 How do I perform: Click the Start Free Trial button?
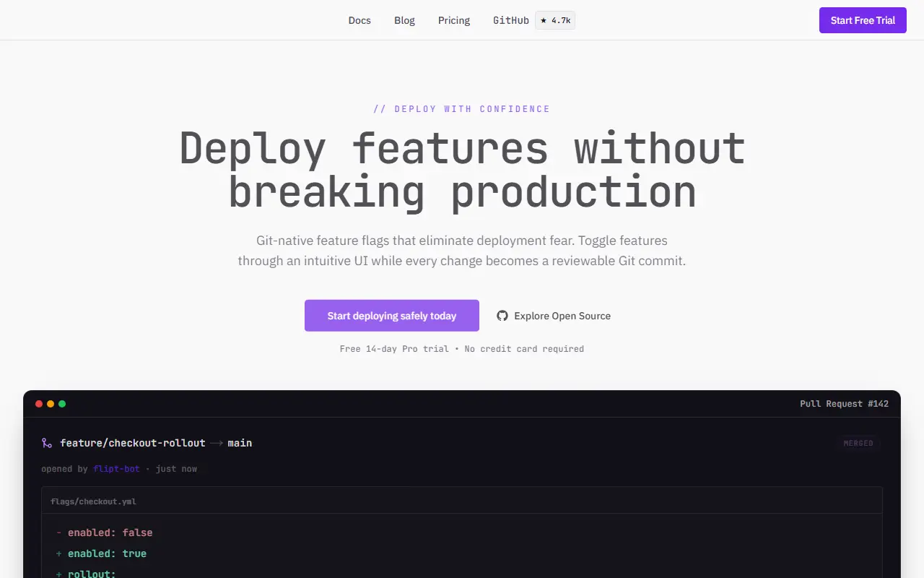pos(863,20)
